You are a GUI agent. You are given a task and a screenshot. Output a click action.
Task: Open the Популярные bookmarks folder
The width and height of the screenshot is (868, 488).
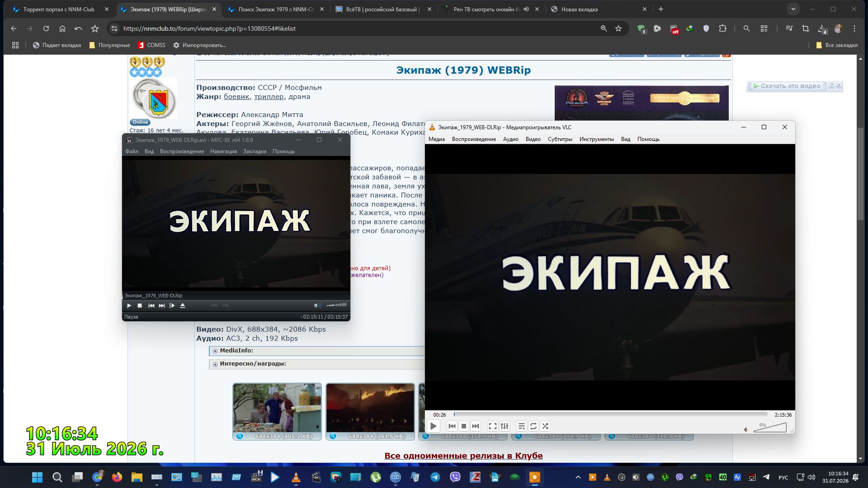pos(109,45)
